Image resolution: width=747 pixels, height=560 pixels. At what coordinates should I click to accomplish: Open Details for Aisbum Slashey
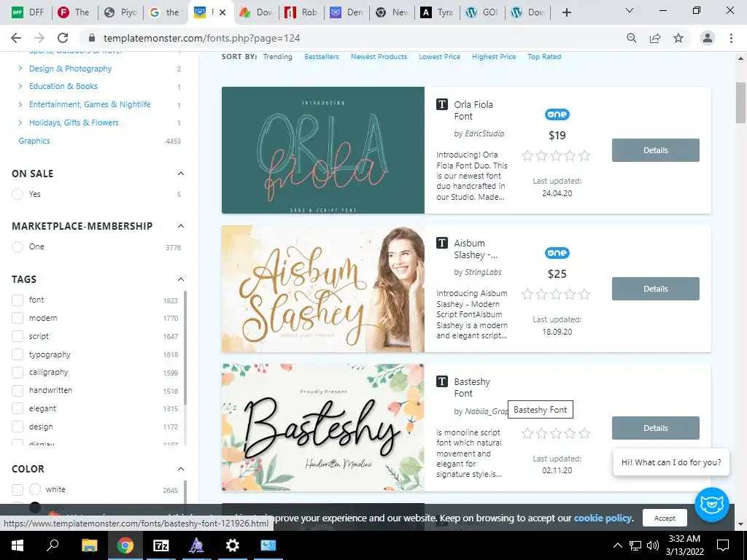coord(656,289)
